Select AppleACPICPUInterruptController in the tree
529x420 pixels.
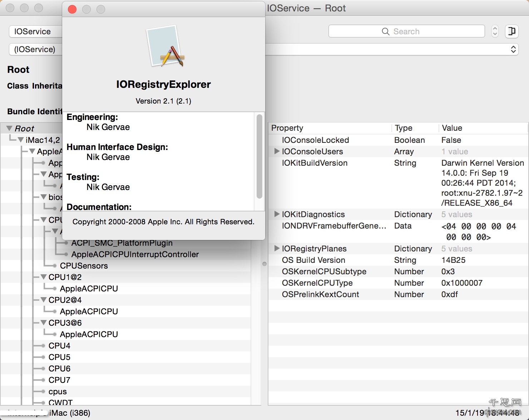135,254
